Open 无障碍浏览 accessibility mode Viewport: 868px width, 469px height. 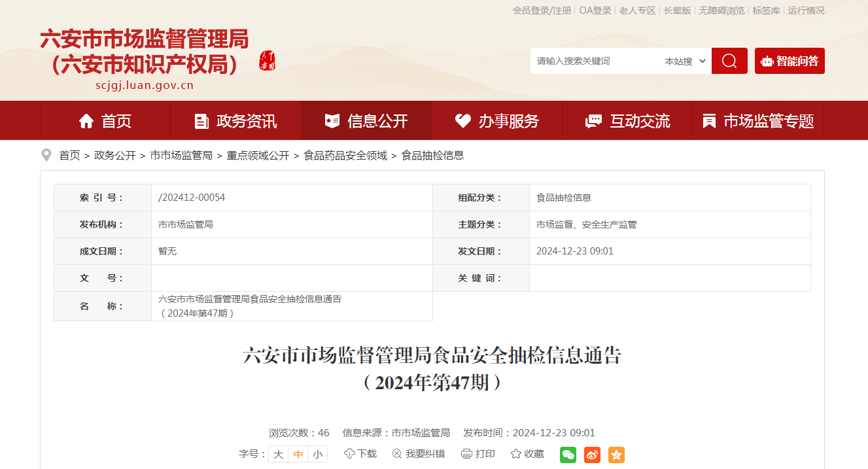[x=721, y=10]
